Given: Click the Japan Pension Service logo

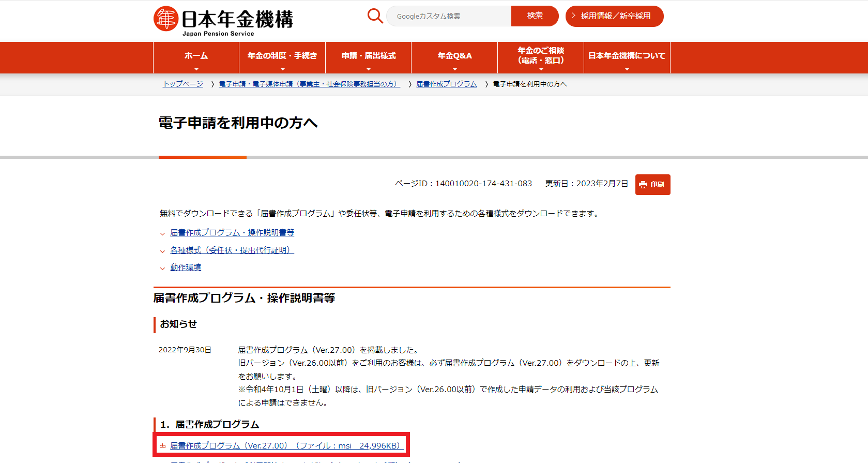Looking at the screenshot, I should 223,21.
